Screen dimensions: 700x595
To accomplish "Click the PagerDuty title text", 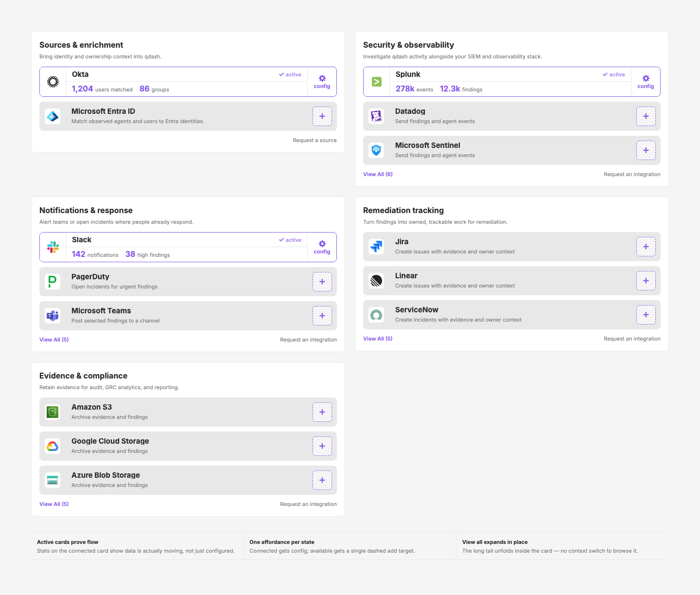I will pyautogui.click(x=90, y=277).
